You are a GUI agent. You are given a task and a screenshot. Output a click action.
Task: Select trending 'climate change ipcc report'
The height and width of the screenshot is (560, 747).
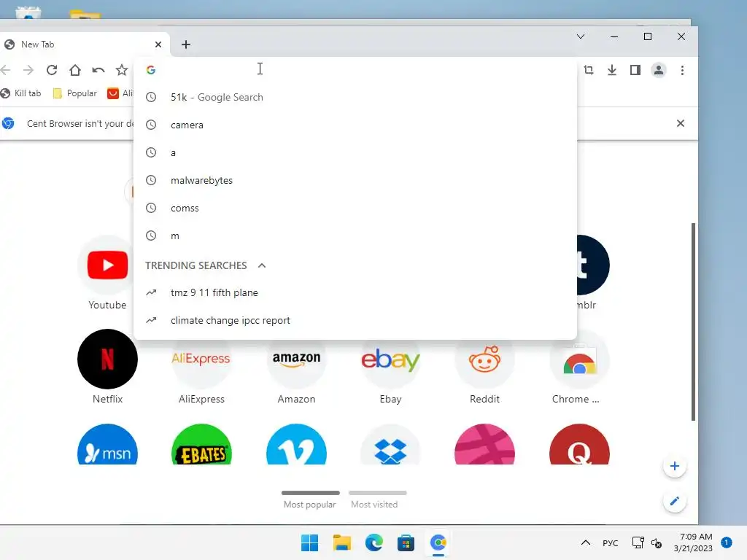pos(355,320)
